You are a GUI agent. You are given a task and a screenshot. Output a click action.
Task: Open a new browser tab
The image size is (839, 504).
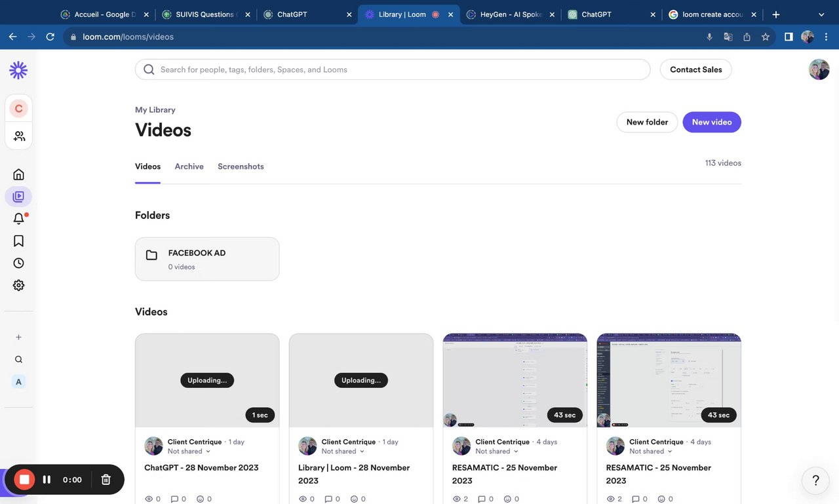(x=776, y=14)
